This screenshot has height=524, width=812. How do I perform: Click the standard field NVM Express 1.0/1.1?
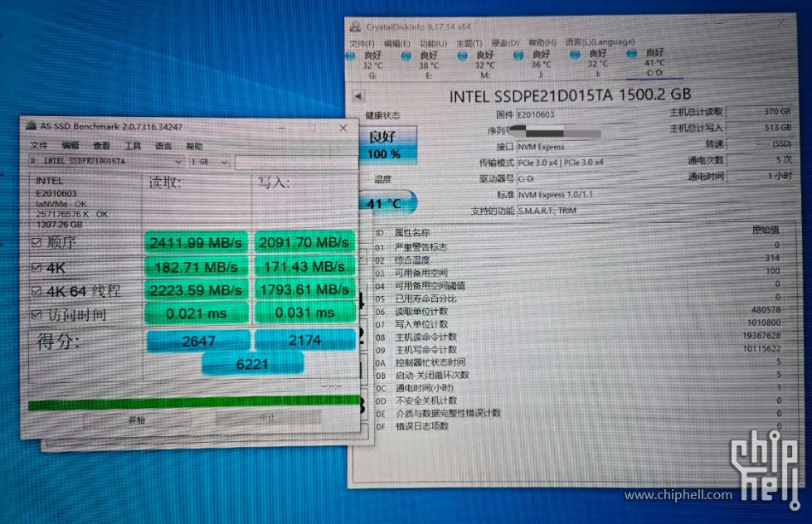tap(576, 195)
